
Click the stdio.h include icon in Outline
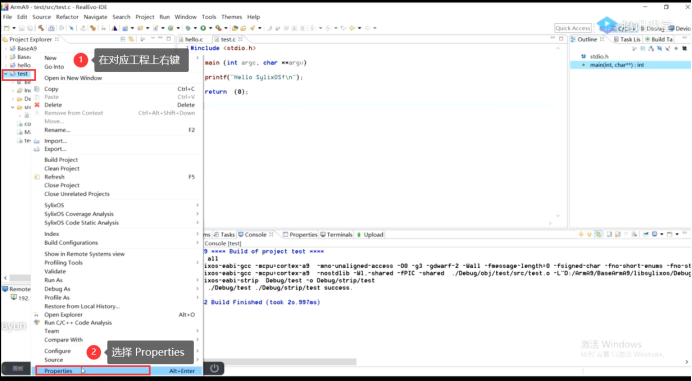[583, 57]
